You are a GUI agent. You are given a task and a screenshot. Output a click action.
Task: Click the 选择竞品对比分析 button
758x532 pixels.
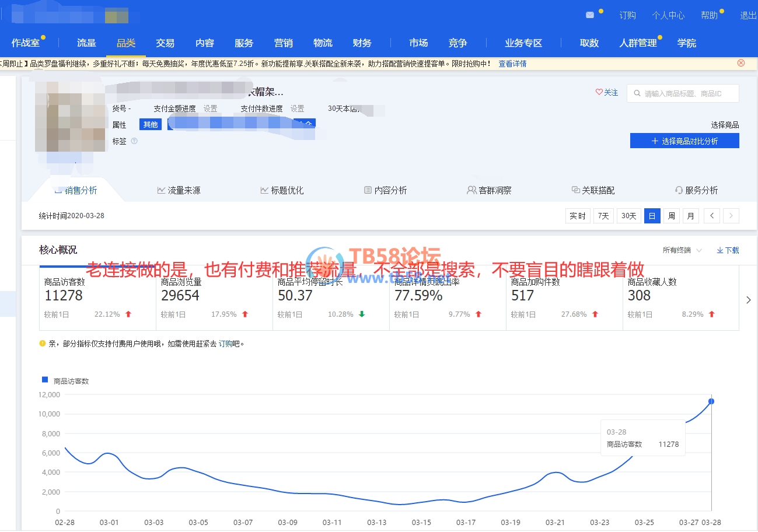click(684, 141)
